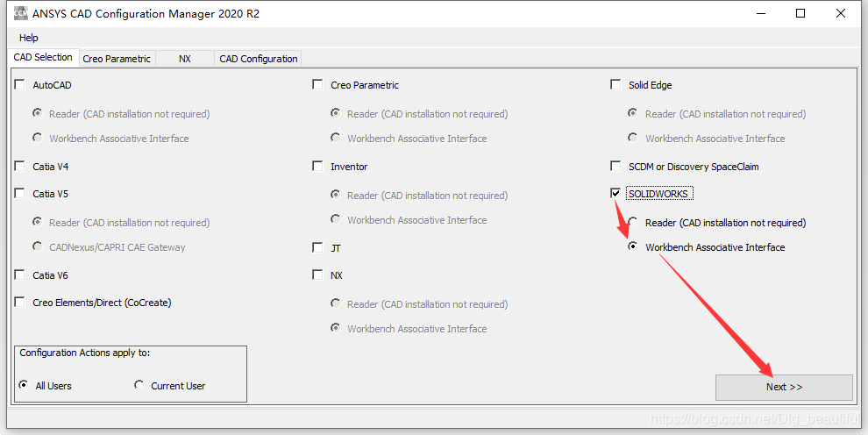The height and width of the screenshot is (435, 868).
Task: Select SOLIDWORKS Reader radio option
Action: click(x=633, y=223)
